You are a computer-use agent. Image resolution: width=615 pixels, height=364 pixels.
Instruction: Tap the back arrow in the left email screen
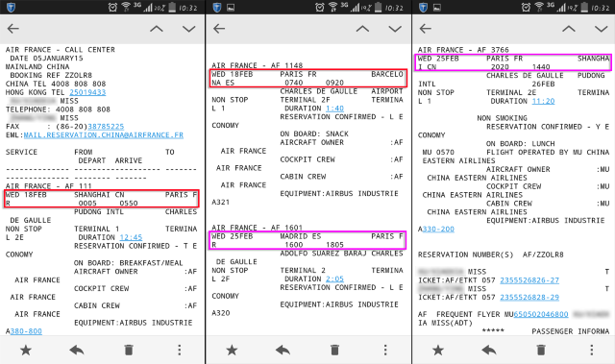12,29
